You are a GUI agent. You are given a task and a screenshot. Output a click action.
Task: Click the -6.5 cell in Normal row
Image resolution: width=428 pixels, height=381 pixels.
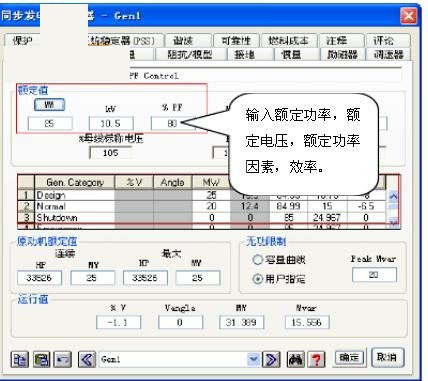point(366,206)
